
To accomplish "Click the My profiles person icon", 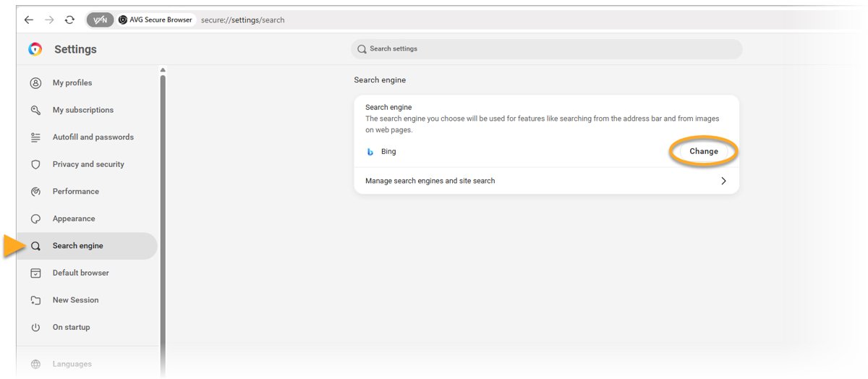I will 35,83.
